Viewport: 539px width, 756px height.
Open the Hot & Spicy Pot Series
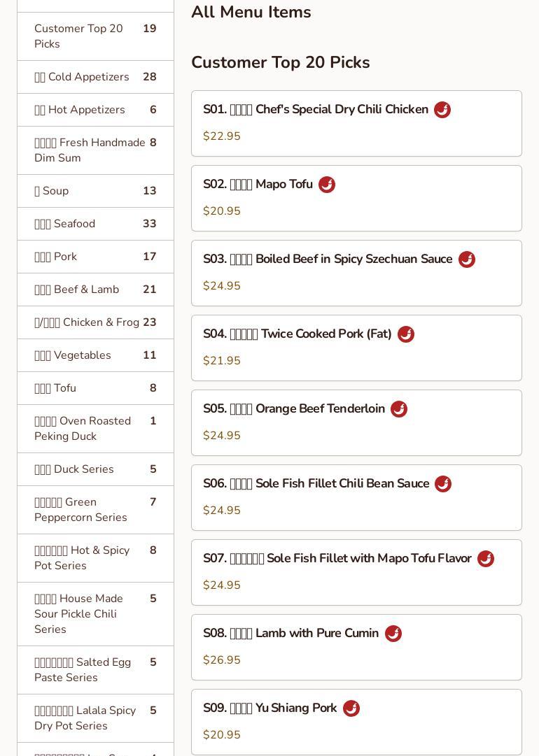tap(95, 558)
